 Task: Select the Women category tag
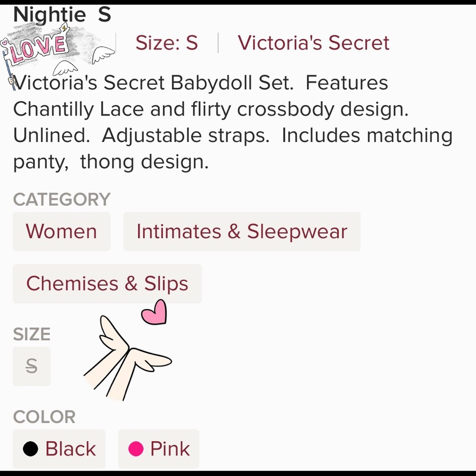click(61, 232)
